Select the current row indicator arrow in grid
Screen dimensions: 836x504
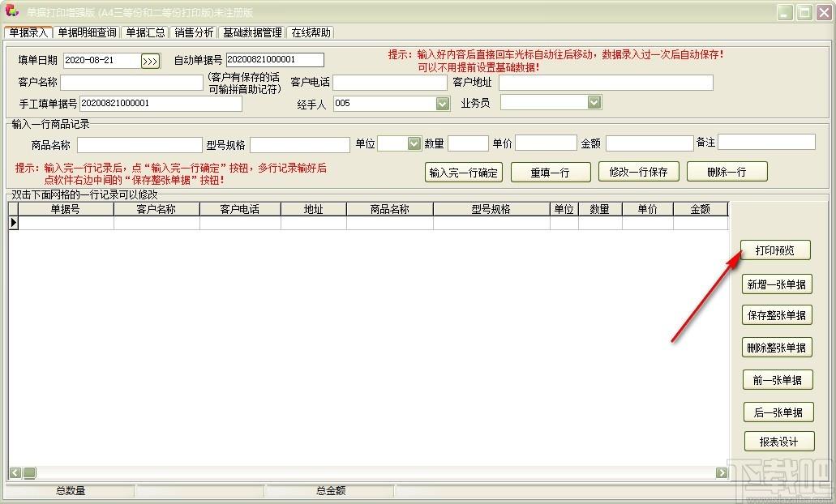14,223
